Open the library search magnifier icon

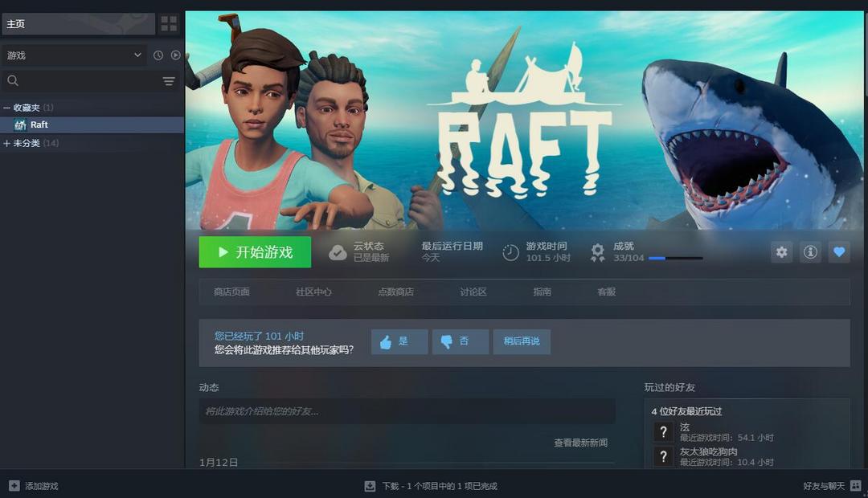13,80
